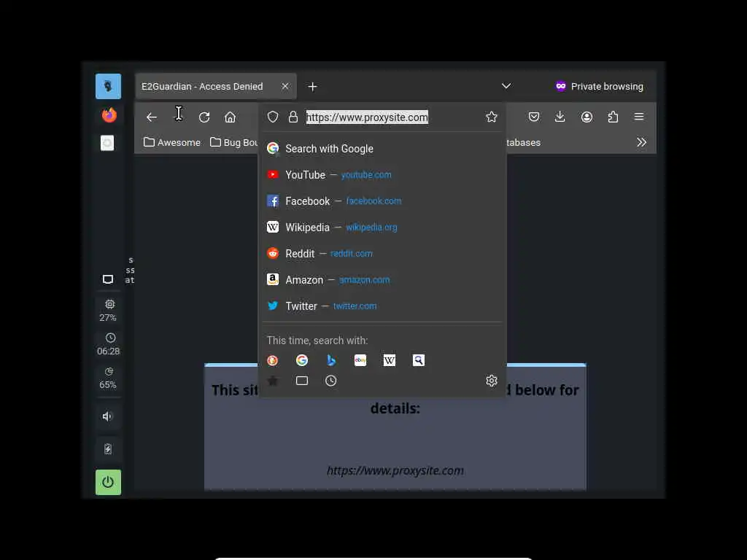Open the Firefox account icon
Screen dimensions: 747x560
click(587, 117)
